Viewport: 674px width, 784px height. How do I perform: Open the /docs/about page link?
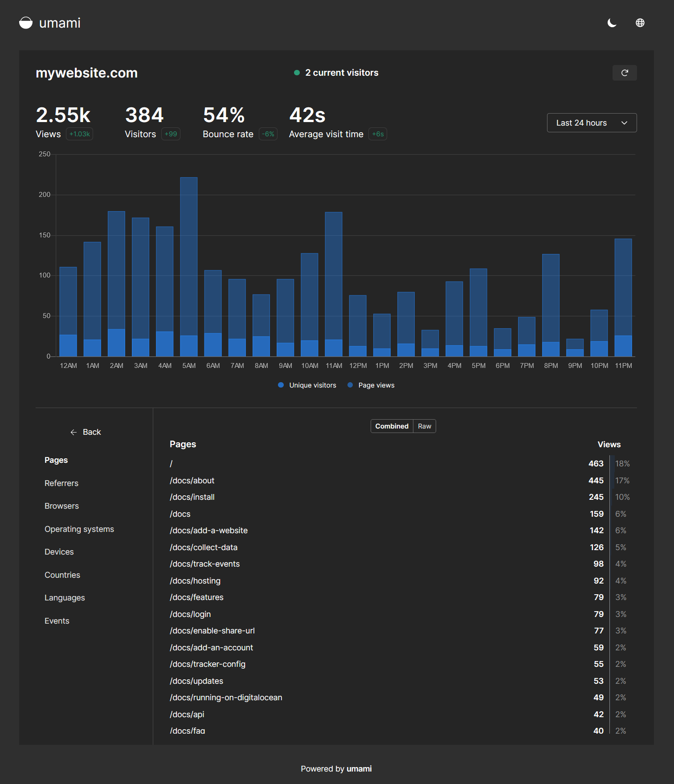(x=192, y=481)
